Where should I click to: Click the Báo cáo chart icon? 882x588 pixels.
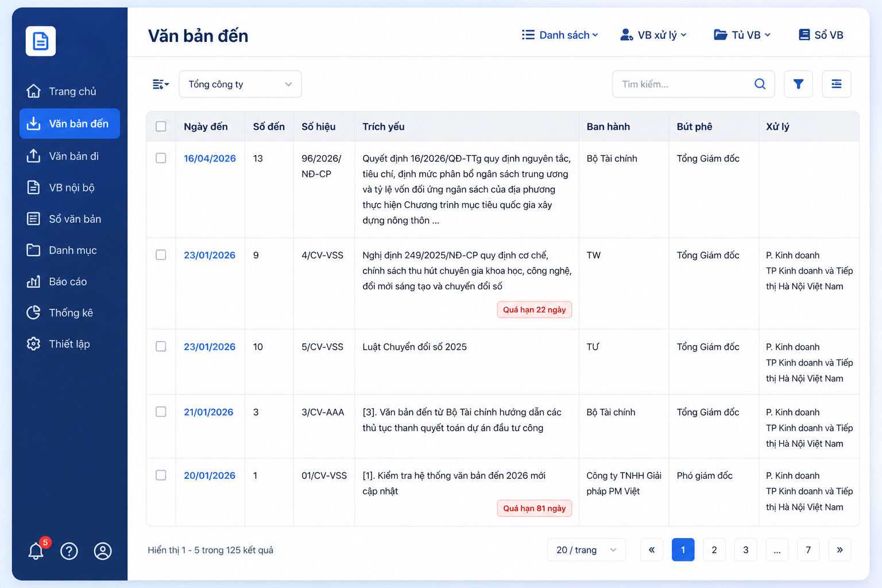point(34,281)
